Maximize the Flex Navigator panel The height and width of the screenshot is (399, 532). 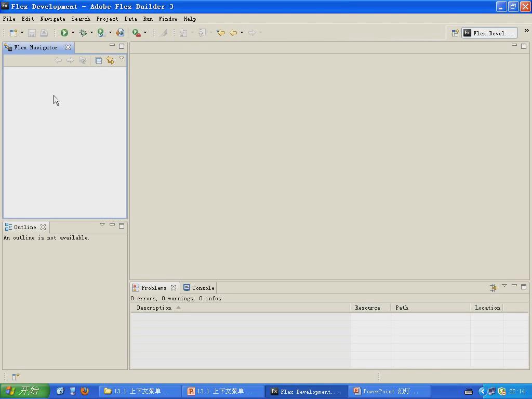click(x=122, y=46)
